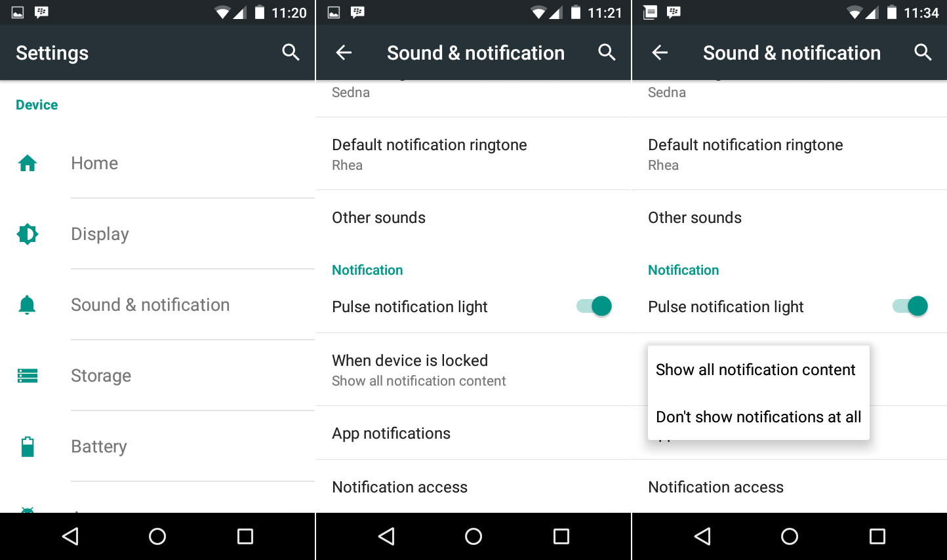Open Home via the house icon

[x=28, y=163]
